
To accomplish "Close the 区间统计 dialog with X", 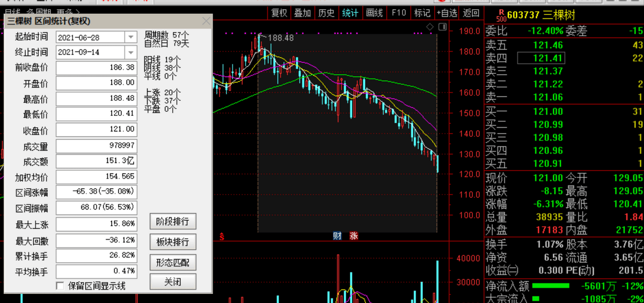I will click(x=206, y=21).
